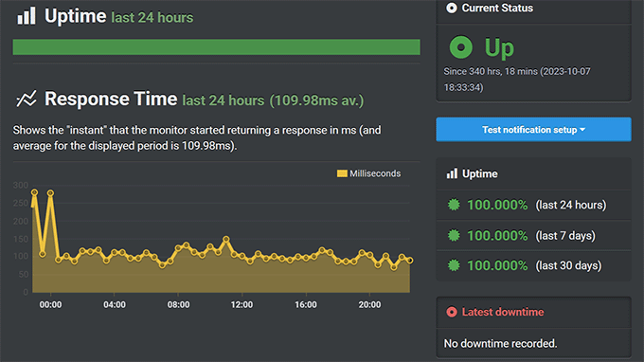This screenshot has width=644, height=362.
Task: Click the line graph icon beside Response Time
Action: click(x=27, y=99)
